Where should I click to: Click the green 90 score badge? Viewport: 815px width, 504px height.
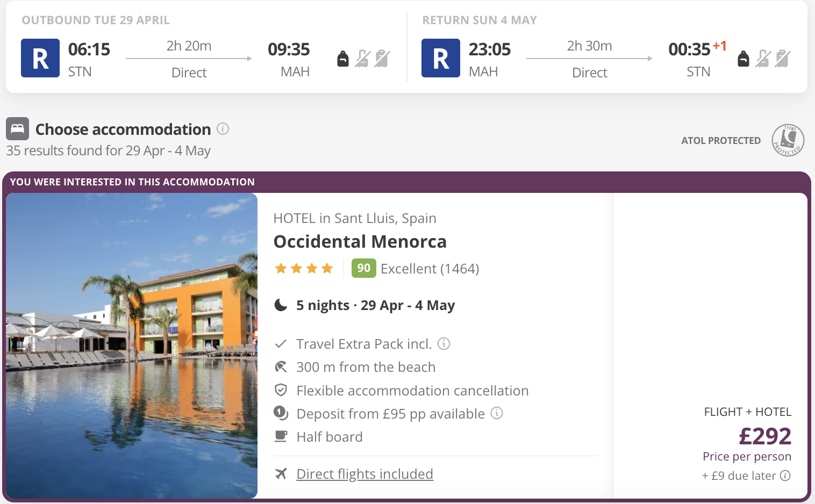(364, 268)
